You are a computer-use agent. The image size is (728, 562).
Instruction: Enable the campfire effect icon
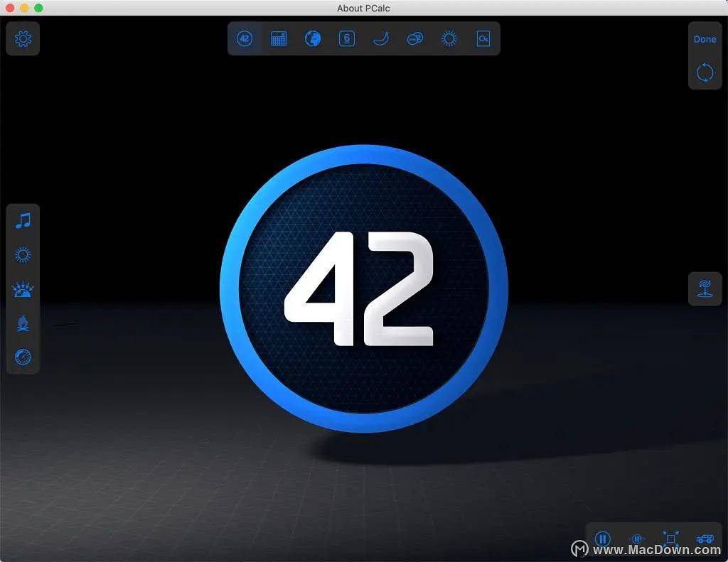pyautogui.click(x=23, y=324)
